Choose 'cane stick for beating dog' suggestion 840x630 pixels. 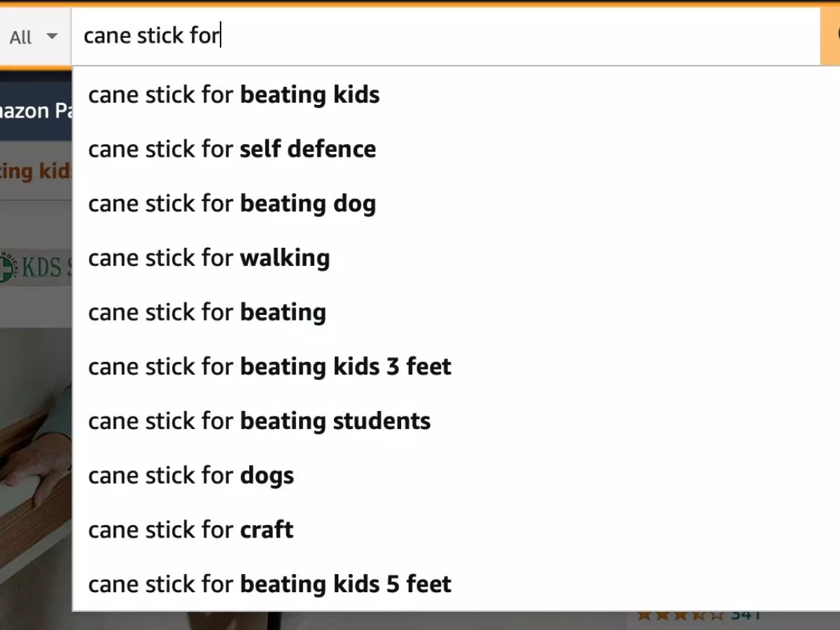point(232,204)
